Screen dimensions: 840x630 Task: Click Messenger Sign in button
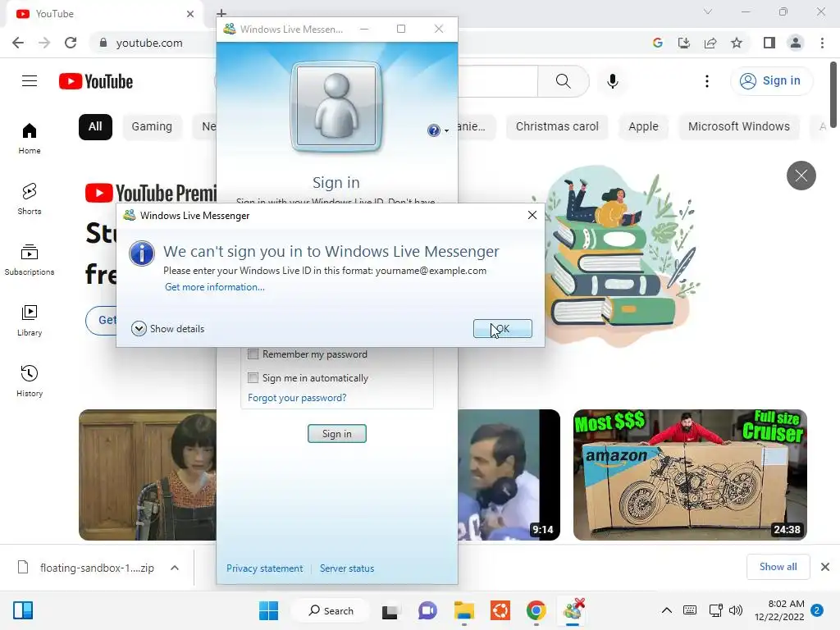[337, 433]
